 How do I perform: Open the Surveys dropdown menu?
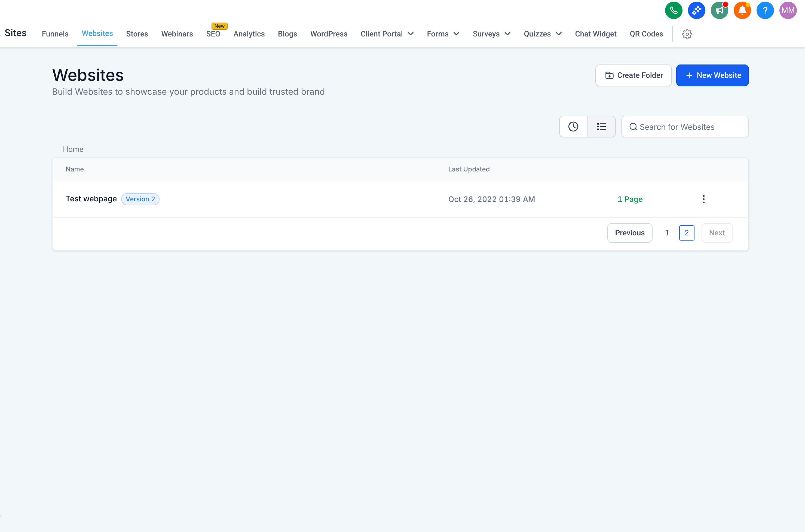(491, 34)
